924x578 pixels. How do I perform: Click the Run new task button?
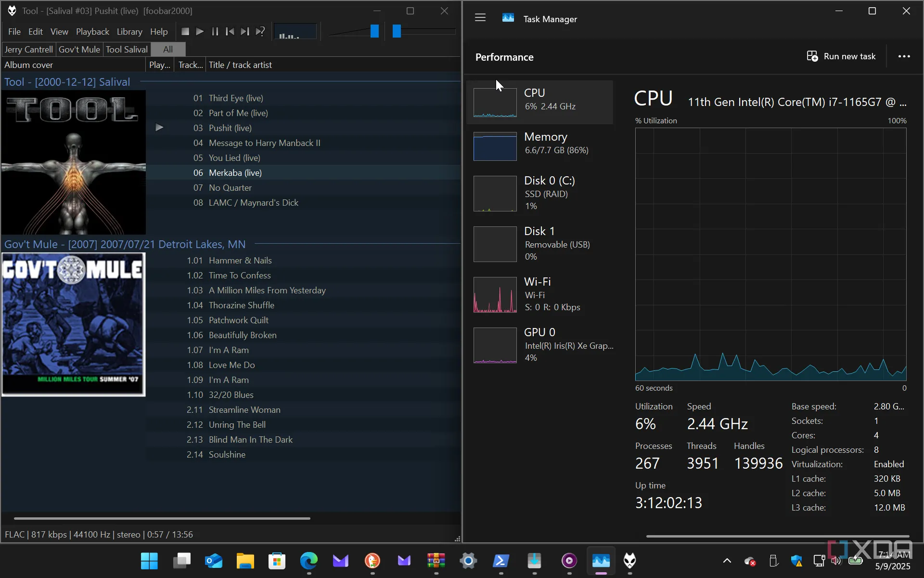point(840,56)
